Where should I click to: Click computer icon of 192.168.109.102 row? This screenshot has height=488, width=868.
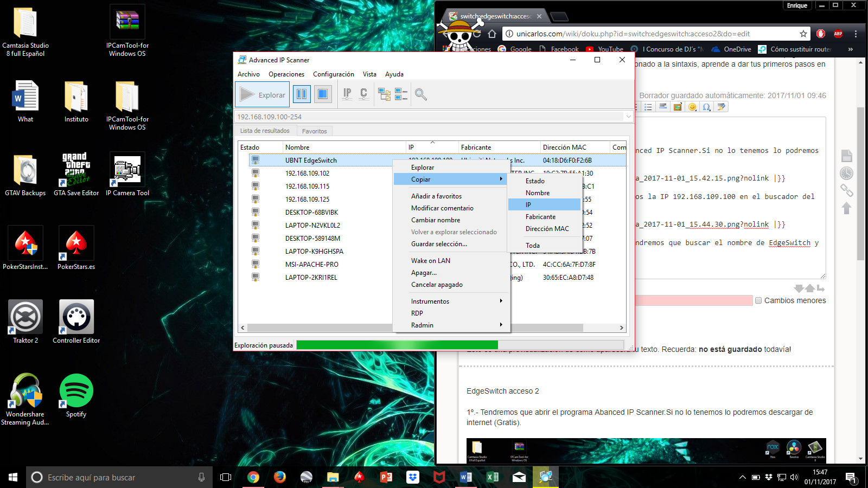(255, 173)
